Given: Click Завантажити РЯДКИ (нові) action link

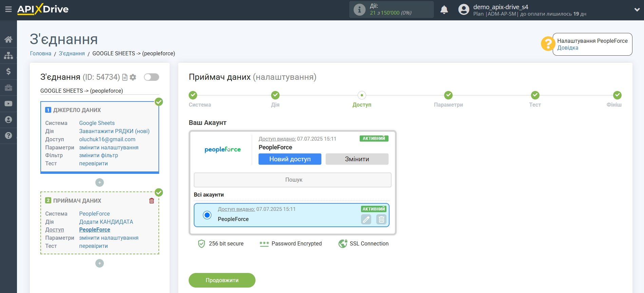Looking at the screenshot, I should tap(114, 131).
